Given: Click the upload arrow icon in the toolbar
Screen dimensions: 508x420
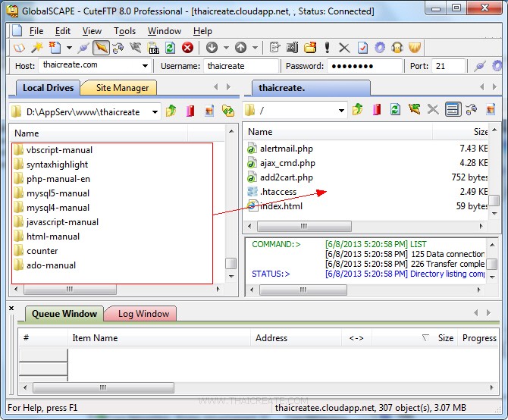Looking at the screenshot, I should pyautogui.click(x=240, y=48).
